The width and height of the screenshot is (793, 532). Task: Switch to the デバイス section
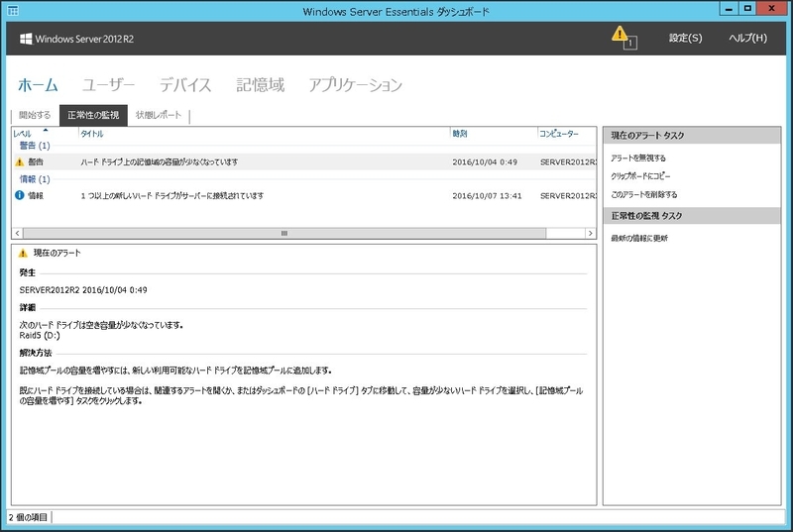pos(185,85)
